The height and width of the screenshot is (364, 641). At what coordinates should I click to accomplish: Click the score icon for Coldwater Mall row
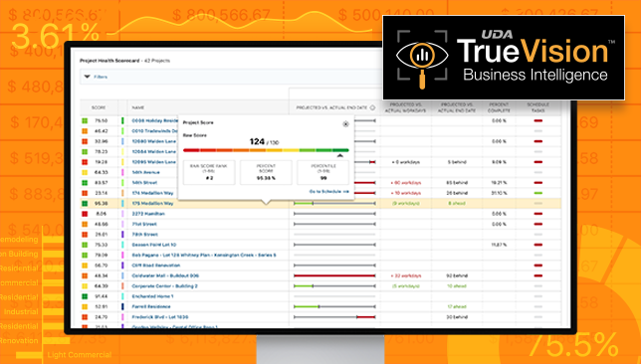[85, 275]
